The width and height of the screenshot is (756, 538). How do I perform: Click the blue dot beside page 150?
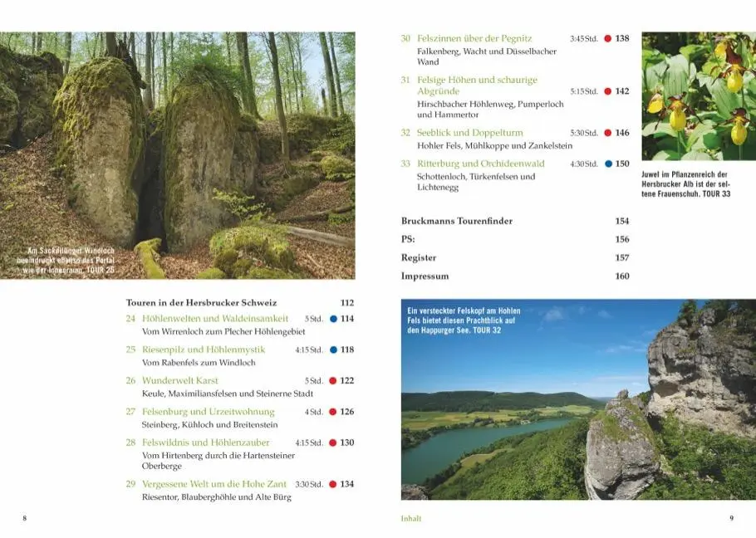608,164
